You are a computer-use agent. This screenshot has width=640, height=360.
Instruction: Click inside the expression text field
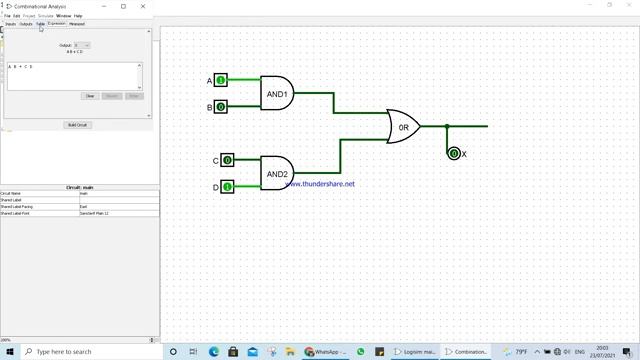(72, 76)
